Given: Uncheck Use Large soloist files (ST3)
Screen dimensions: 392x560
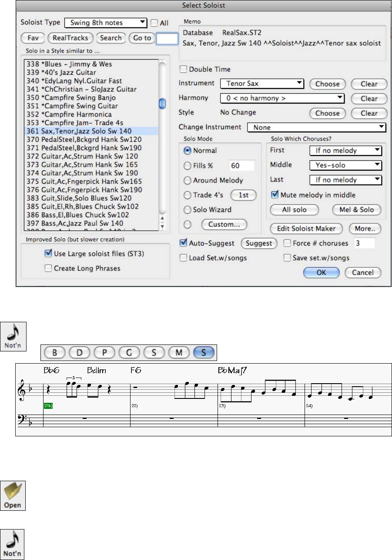Looking at the screenshot, I should click(x=48, y=253).
